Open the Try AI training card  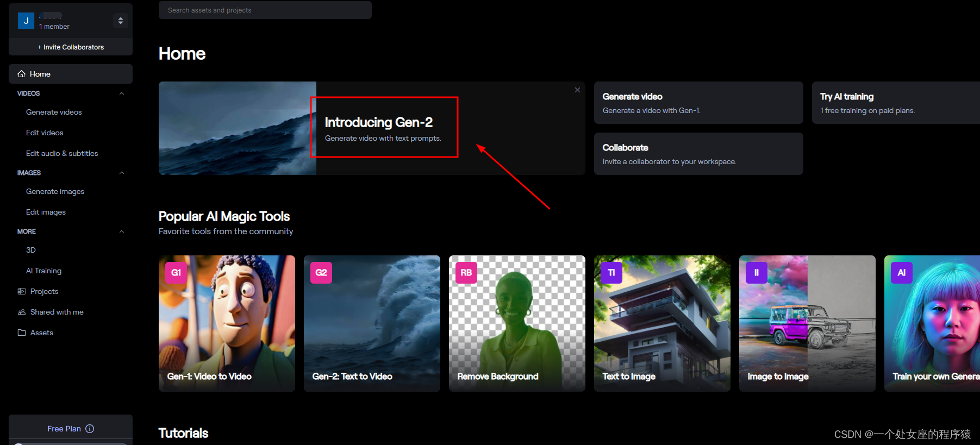tap(896, 103)
